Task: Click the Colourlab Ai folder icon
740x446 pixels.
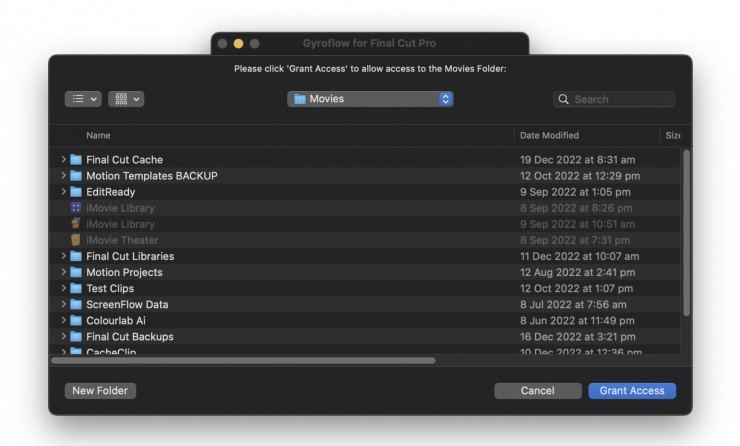Action: point(76,320)
